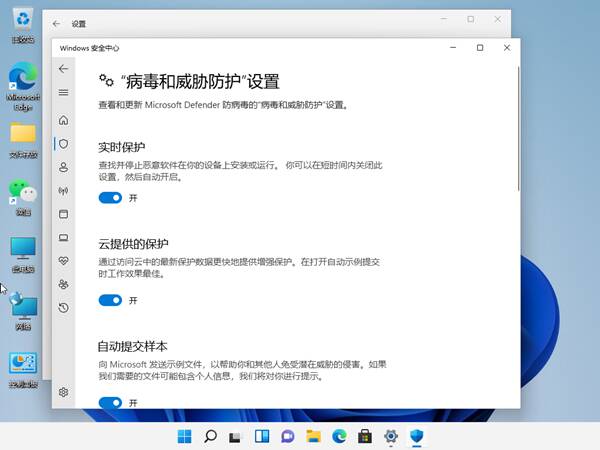The image size is (600, 450).
Task: Turn off 自动提交样本 toggle
Action: click(x=110, y=403)
